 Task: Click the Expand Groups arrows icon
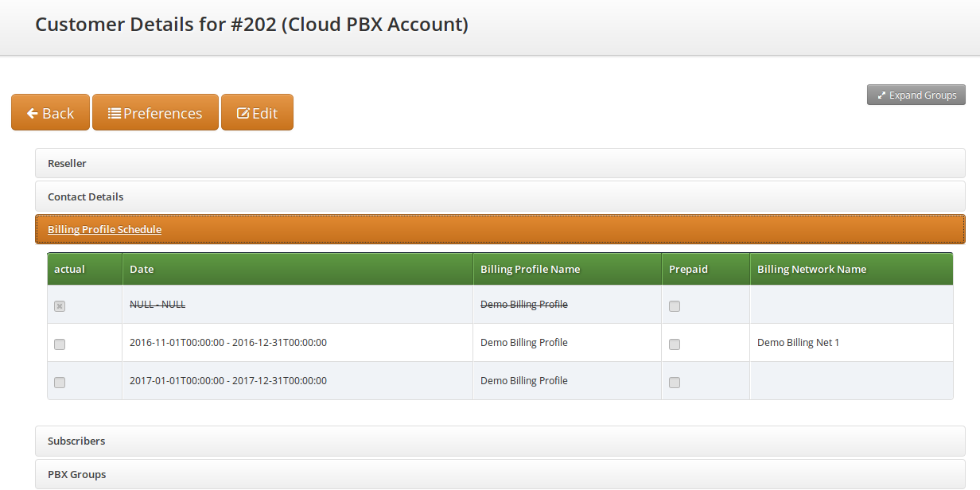click(x=881, y=95)
